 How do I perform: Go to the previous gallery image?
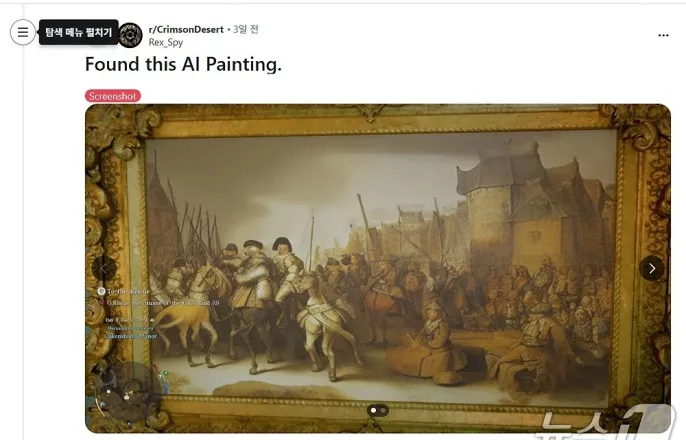[104, 268]
